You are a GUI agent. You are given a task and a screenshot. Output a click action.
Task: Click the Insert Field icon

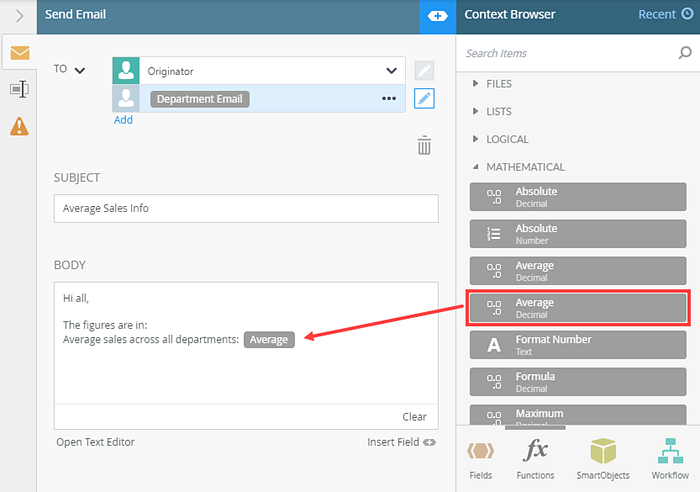click(x=429, y=442)
